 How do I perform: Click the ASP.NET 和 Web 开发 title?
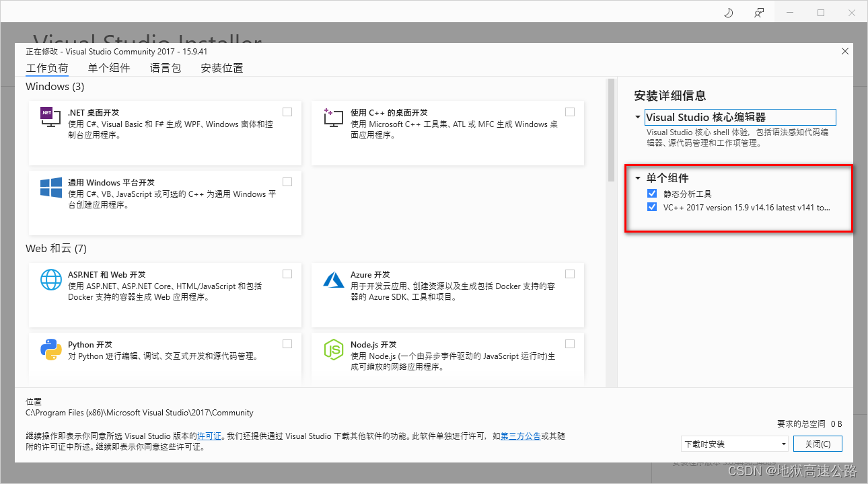(107, 274)
